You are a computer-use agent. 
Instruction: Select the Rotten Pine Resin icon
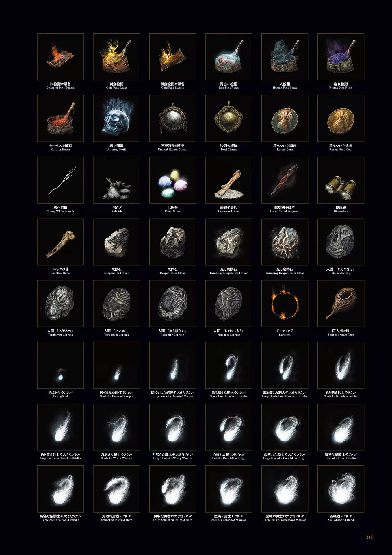[x=341, y=57]
